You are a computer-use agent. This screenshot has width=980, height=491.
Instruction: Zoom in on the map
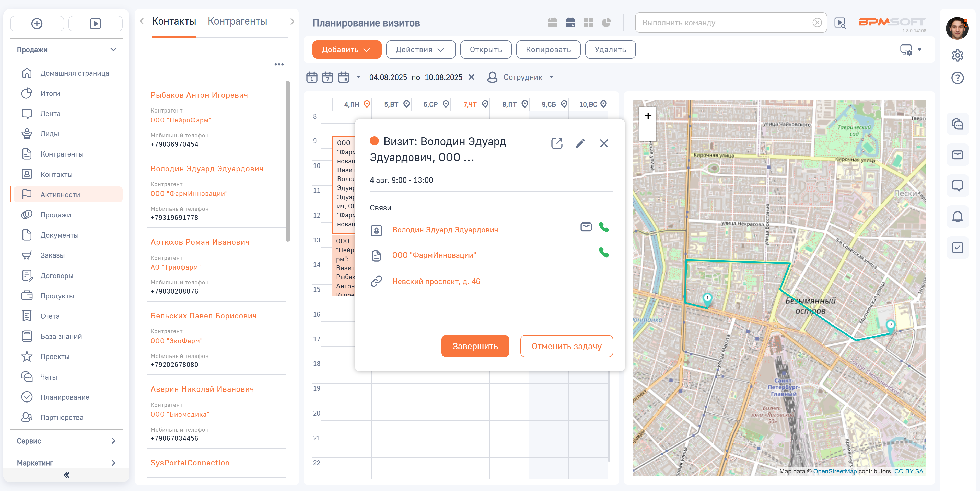coord(648,115)
